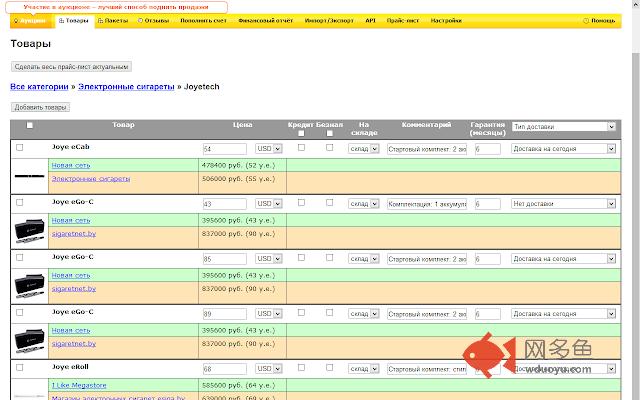
Task: Click thumbnail of Joye eGo-C priced 89
Action: pyautogui.click(x=29, y=341)
